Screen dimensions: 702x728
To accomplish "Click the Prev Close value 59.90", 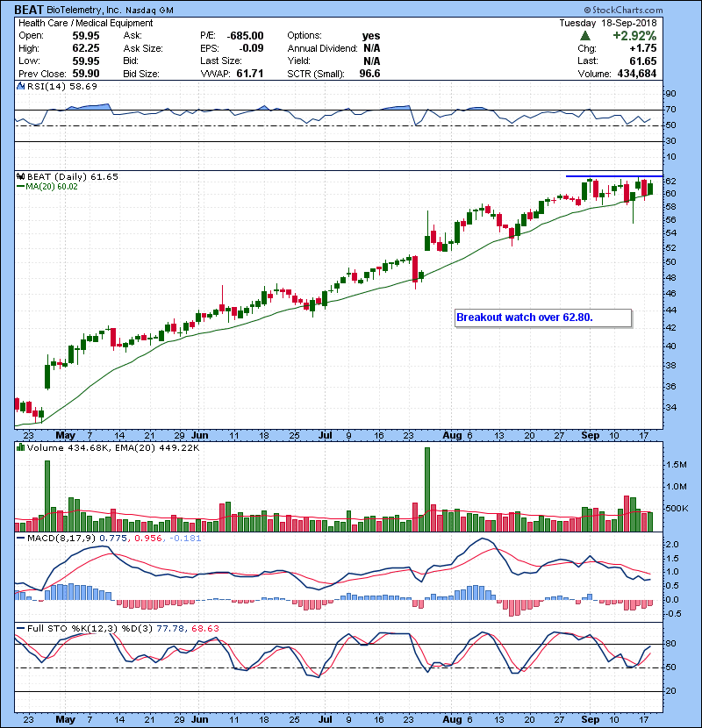I will pyautogui.click(x=85, y=74).
